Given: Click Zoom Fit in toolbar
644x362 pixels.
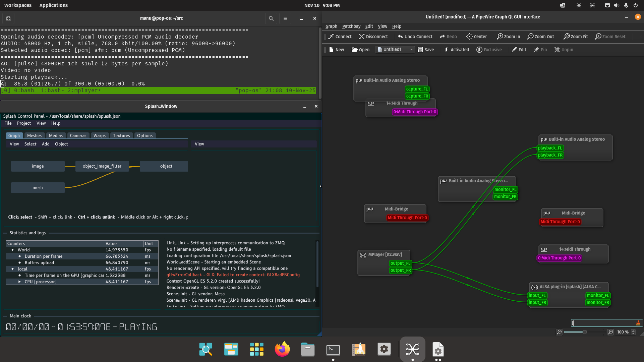Looking at the screenshot, I should (x=575, y=37).
